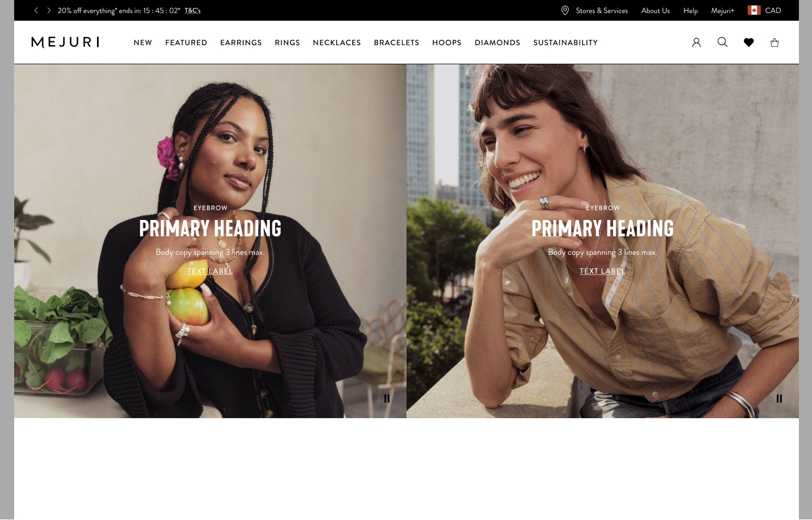This screenshot has height=520, width=812.
Task: Open the About Us link
Action: coord(656,10)
